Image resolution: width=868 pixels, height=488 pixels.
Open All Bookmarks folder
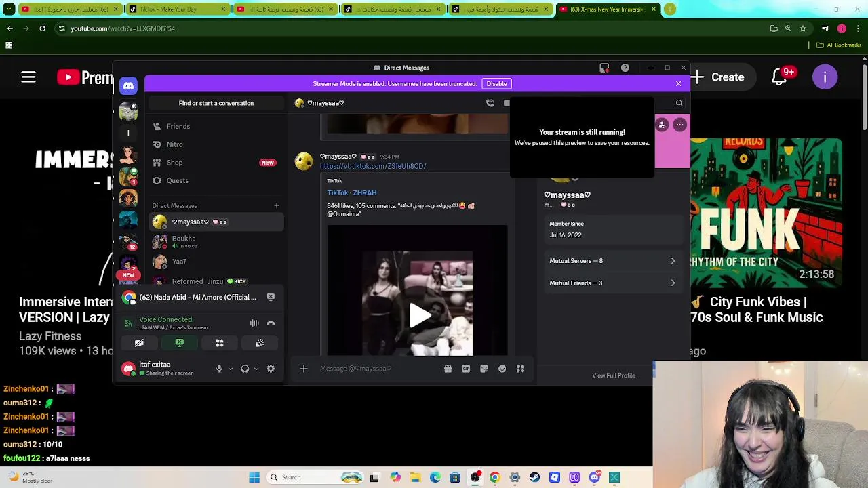(839, 45)
